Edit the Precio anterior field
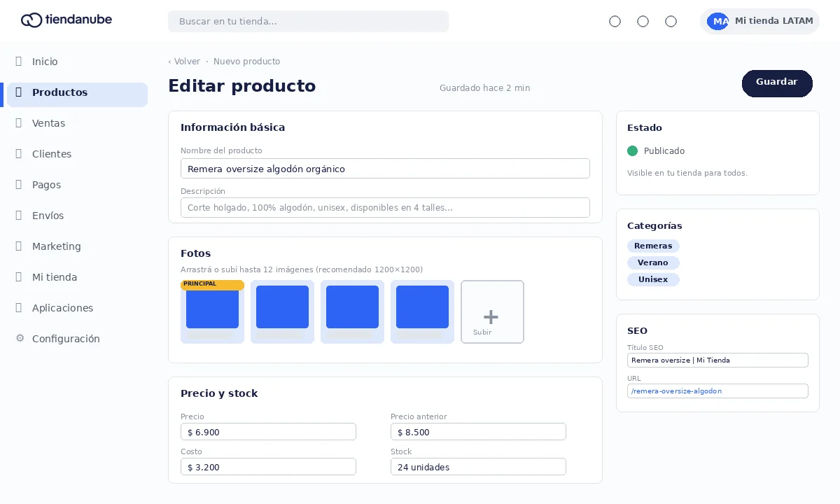Viewport: 840px width, 504px height. point(478,432)
